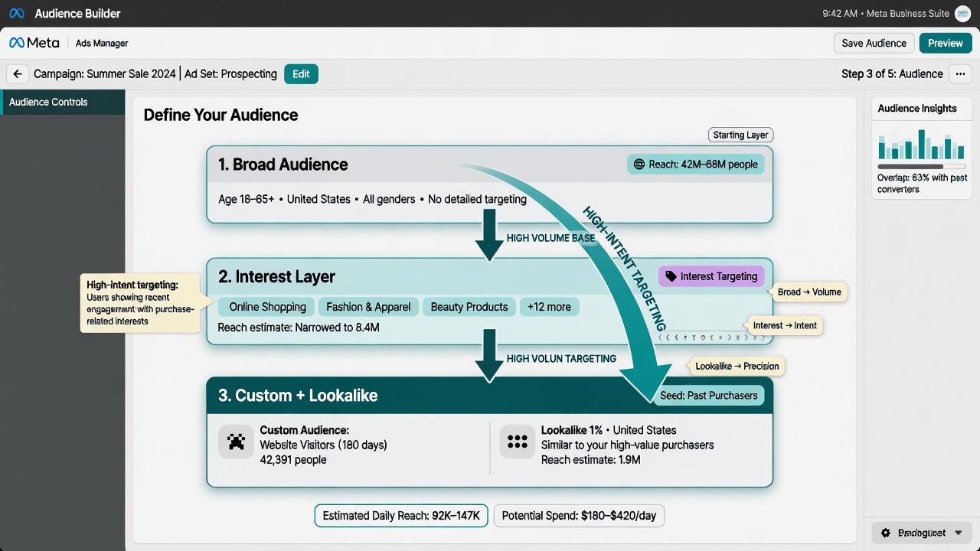Image resolution: width=980 pixels, height=551 pixels.
Task: Click the Broad → Volume tooltip
Action: click(x=809, y=292)
